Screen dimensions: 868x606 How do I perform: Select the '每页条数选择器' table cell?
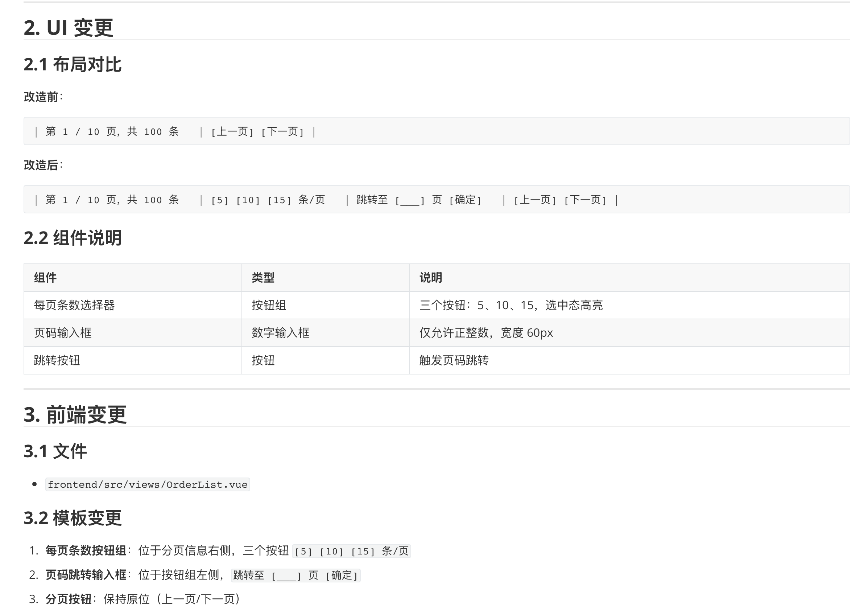[x=74, y=305]
